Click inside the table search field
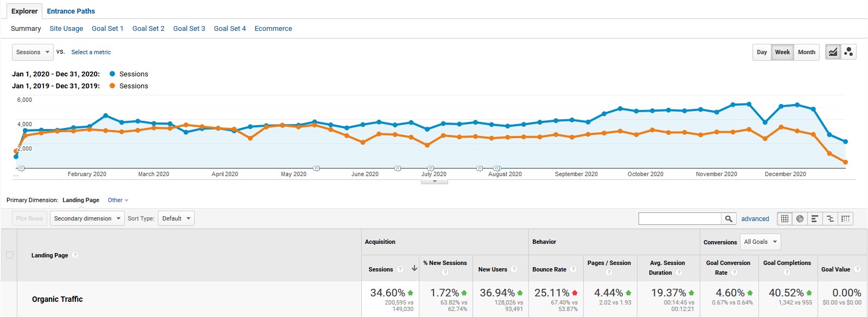868x317 pixels. [680, 218]
